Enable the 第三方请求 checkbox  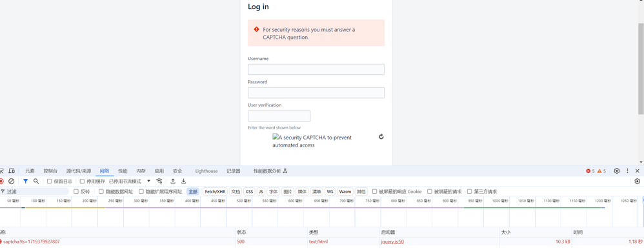[x=469, y=191]
